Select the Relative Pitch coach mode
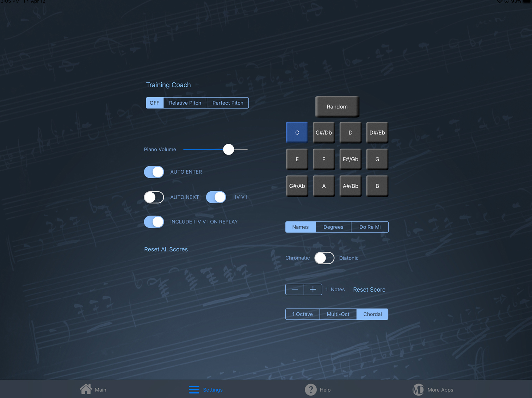This screenshot has width=532, height=398. [x=185, y=103]
